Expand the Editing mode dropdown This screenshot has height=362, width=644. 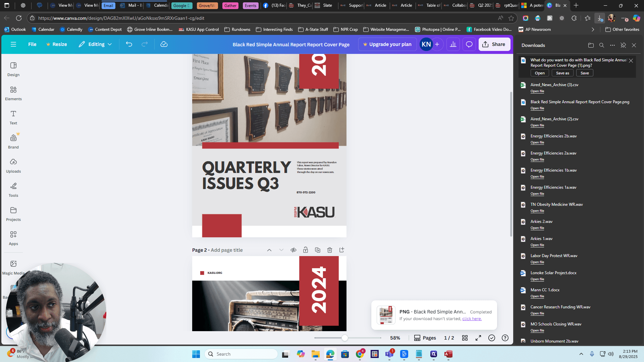point(95,44)
